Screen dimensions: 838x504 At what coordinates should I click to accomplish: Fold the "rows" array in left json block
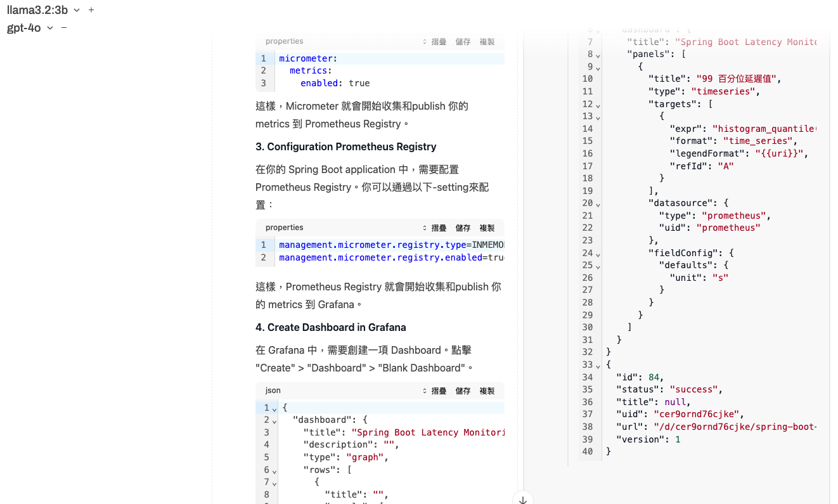coord(274,471)
